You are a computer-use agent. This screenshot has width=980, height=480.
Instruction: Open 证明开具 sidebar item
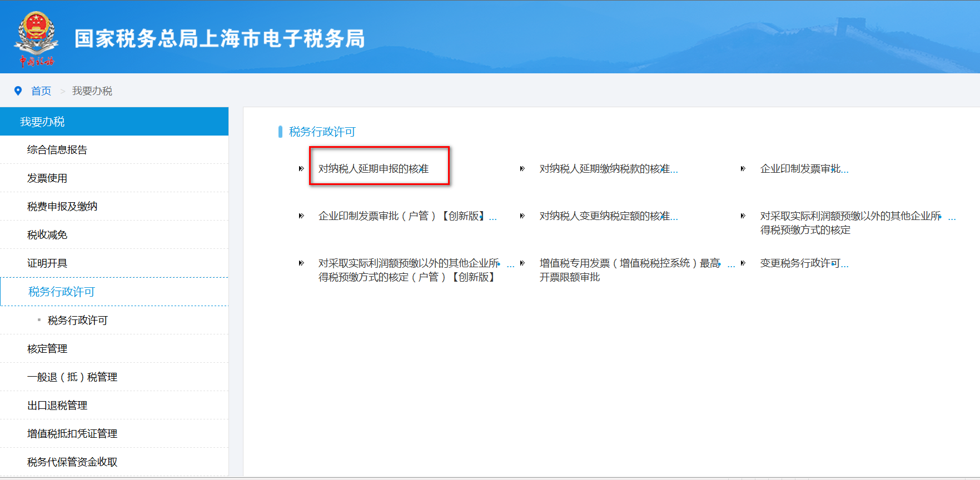point(114,263)
